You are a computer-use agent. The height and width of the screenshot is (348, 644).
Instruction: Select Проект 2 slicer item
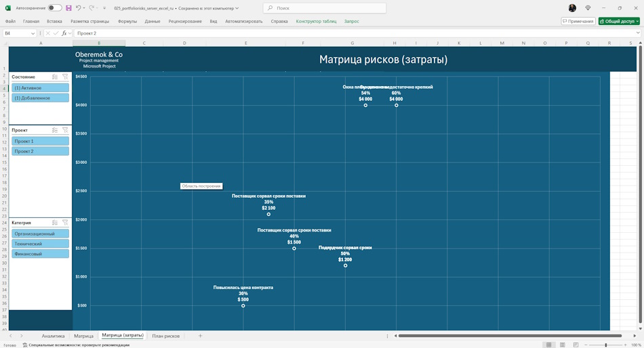pyautogui.click(x=40, y=152)
